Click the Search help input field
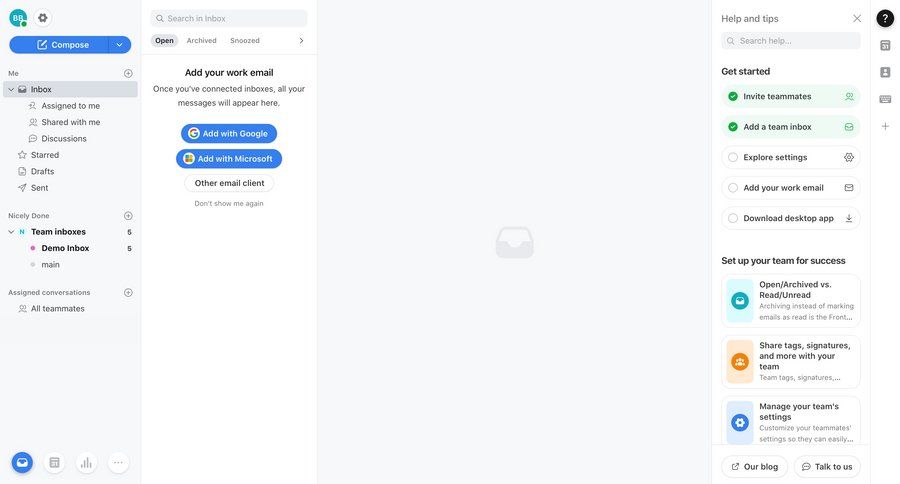Screen dimensions: 900x484 click(796, 41)
